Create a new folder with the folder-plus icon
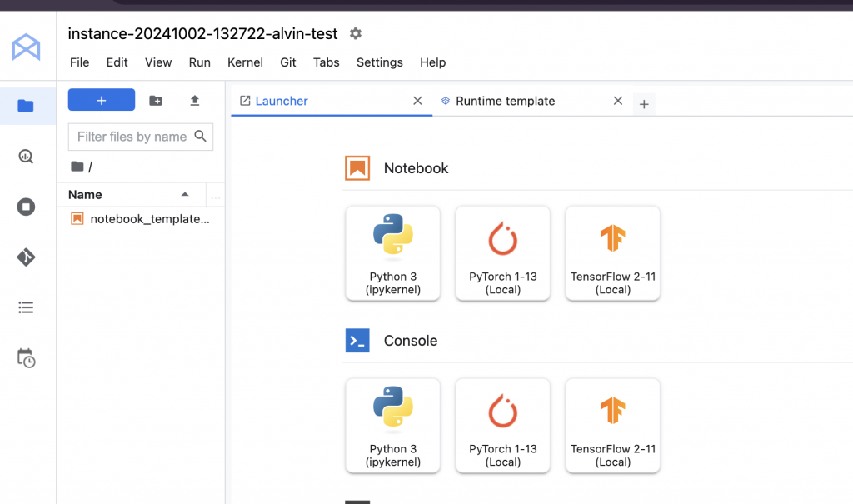The image size is (853, 504). 156,101
